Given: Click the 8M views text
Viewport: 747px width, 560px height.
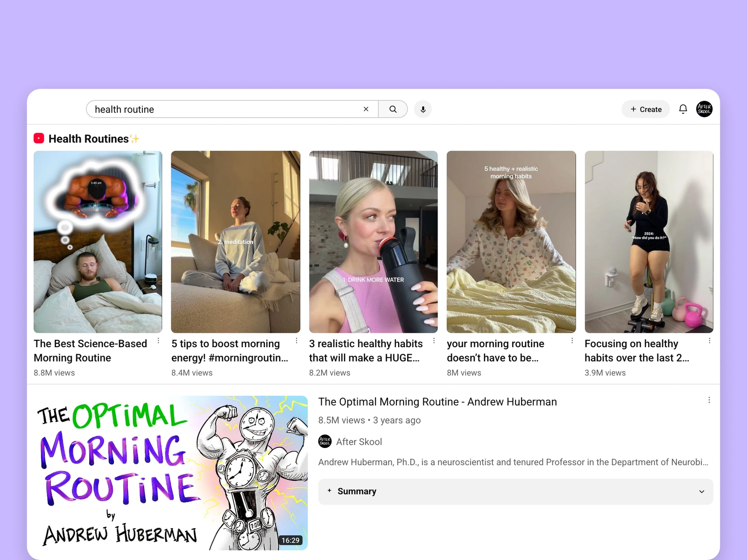Looking at the screenshot, I should (x=464, y=373).
